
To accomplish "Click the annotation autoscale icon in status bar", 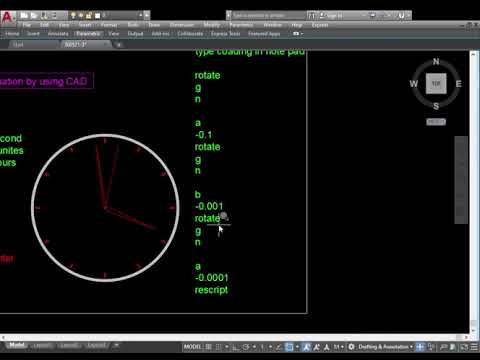I will (x=316, y=347).
